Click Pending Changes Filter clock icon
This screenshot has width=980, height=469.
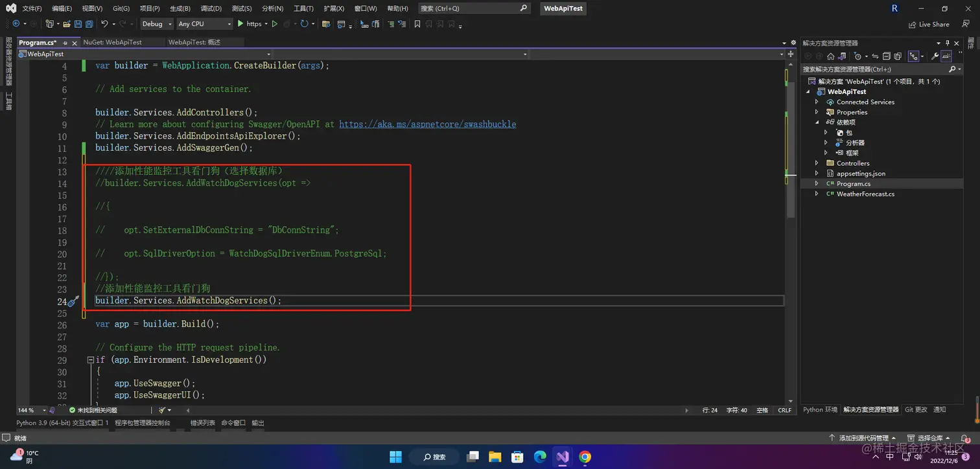pos(857,56)
